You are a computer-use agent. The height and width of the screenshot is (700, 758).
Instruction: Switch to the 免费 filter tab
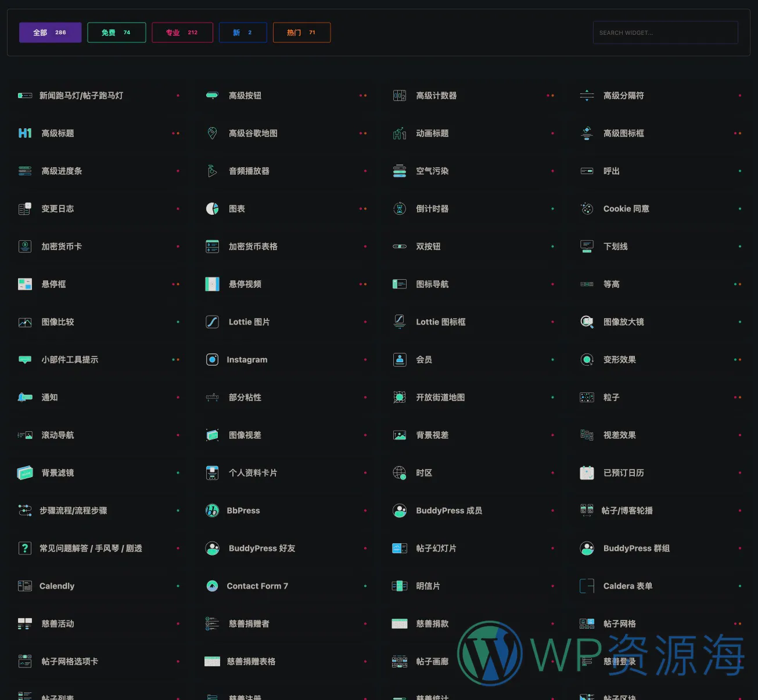pyautogui.click(x=116, y=33)
